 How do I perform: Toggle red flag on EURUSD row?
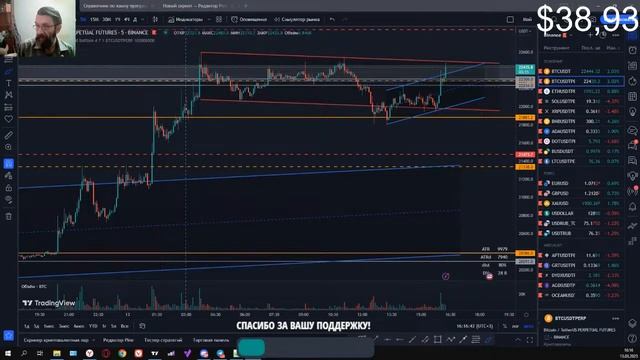pos(540,183)
